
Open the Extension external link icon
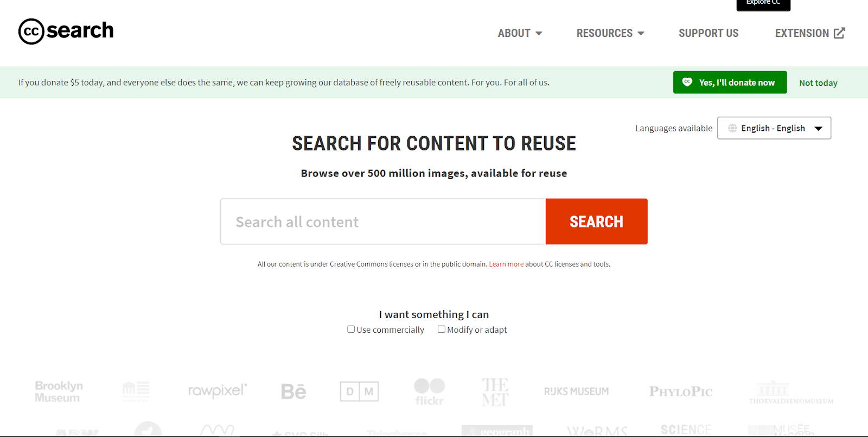pos(839,33)
